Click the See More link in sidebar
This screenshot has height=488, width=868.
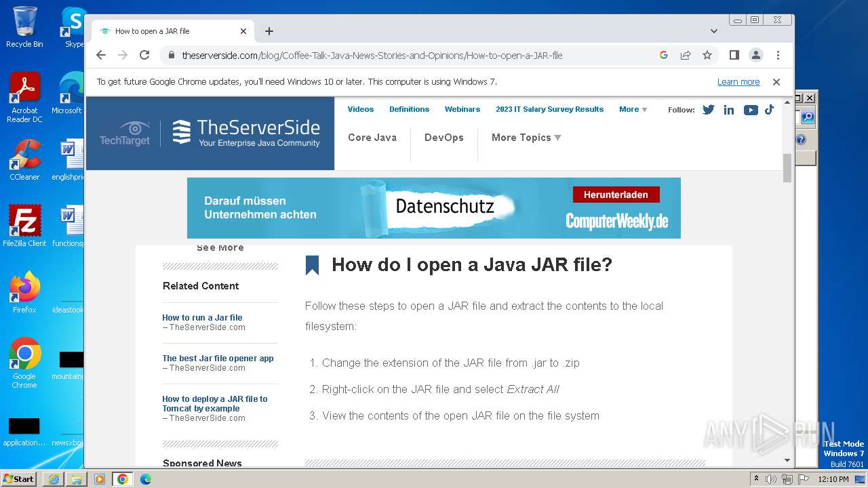(x=220, y=248)
